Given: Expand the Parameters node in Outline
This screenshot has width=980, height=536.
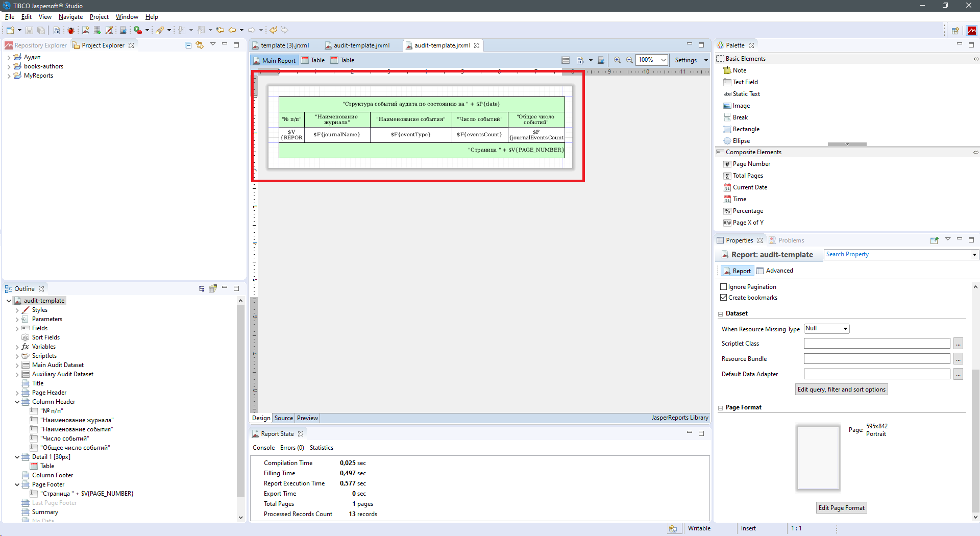Looking at the screenshot, I should click(x=17, y=320).
